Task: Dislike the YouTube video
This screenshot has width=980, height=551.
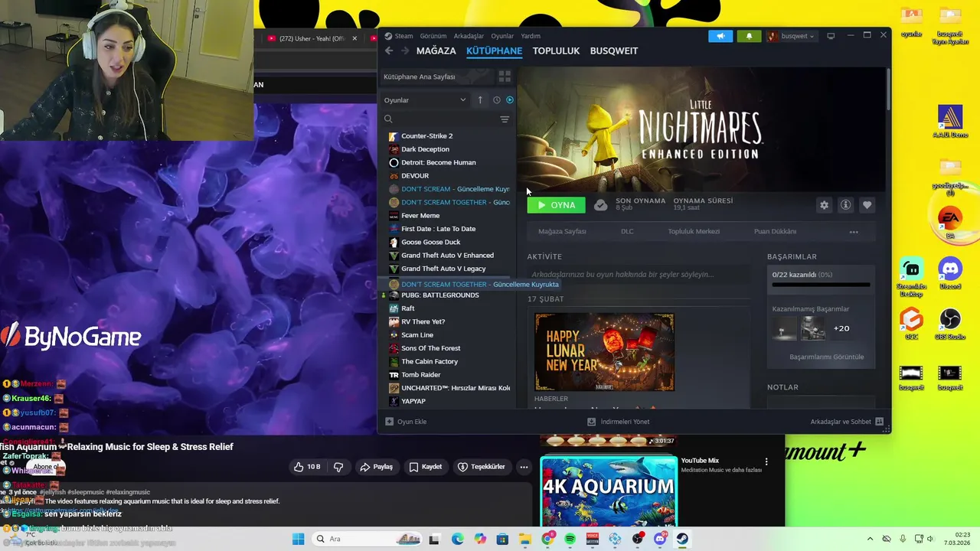Action: (338, 467)
